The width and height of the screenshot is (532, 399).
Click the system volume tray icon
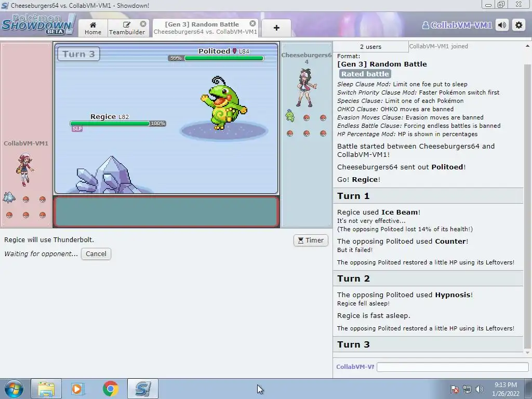[x=479, y=390]
